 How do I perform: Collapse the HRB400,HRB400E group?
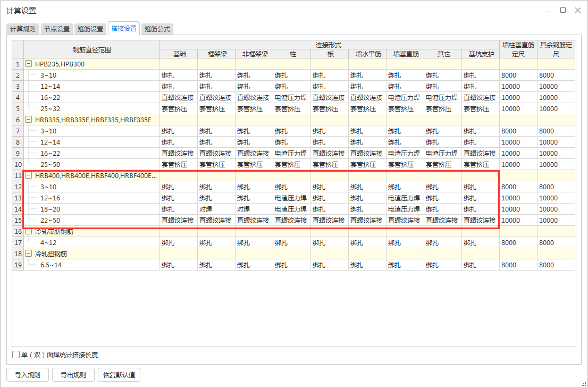[x=29, y=175]
